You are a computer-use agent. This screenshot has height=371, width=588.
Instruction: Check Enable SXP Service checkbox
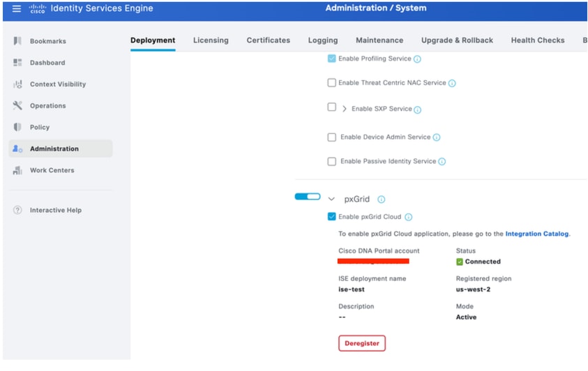331,107
